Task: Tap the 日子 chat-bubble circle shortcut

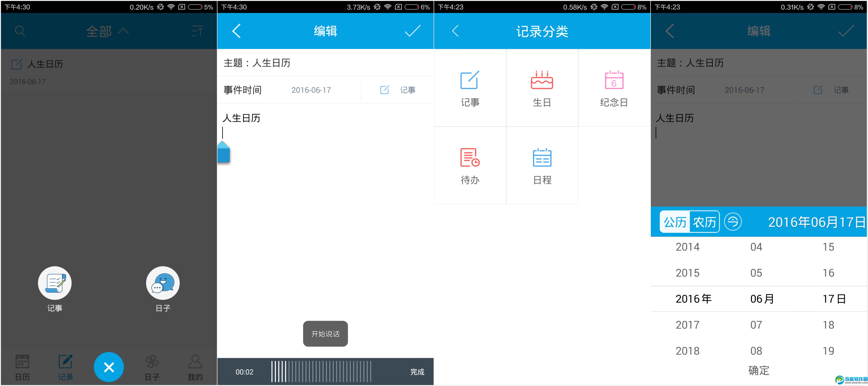Action: [x=163, y=283]
